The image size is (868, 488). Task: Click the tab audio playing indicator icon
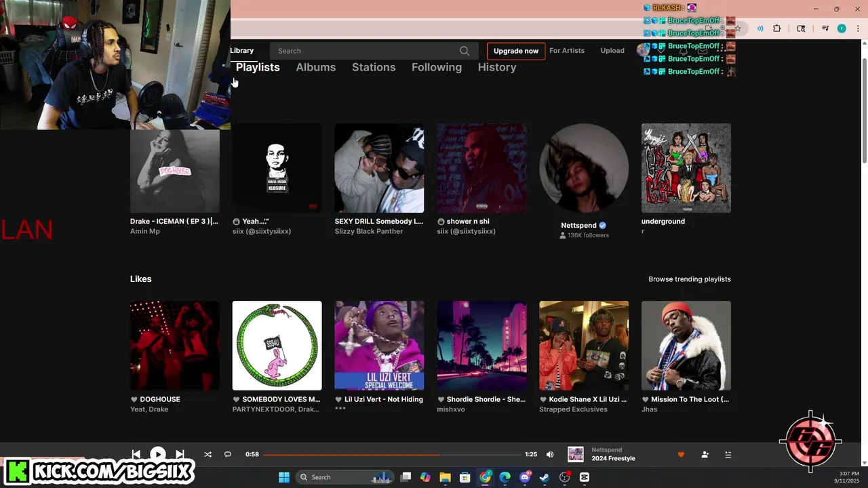pos(760,28)
